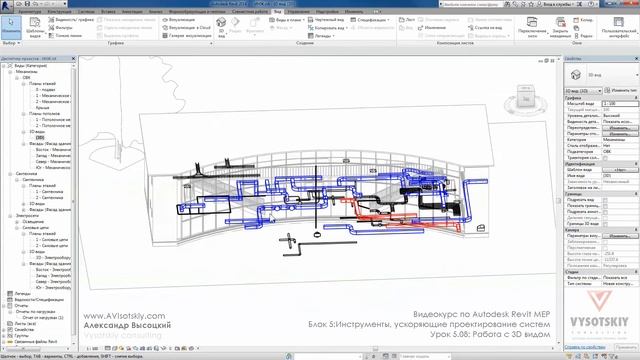Open Видимость/графика settings
The image size is (640, 360).
[71, 20]
